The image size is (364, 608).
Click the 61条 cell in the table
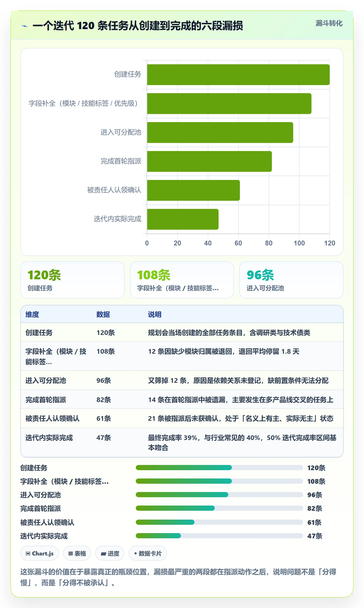[104, 418]
